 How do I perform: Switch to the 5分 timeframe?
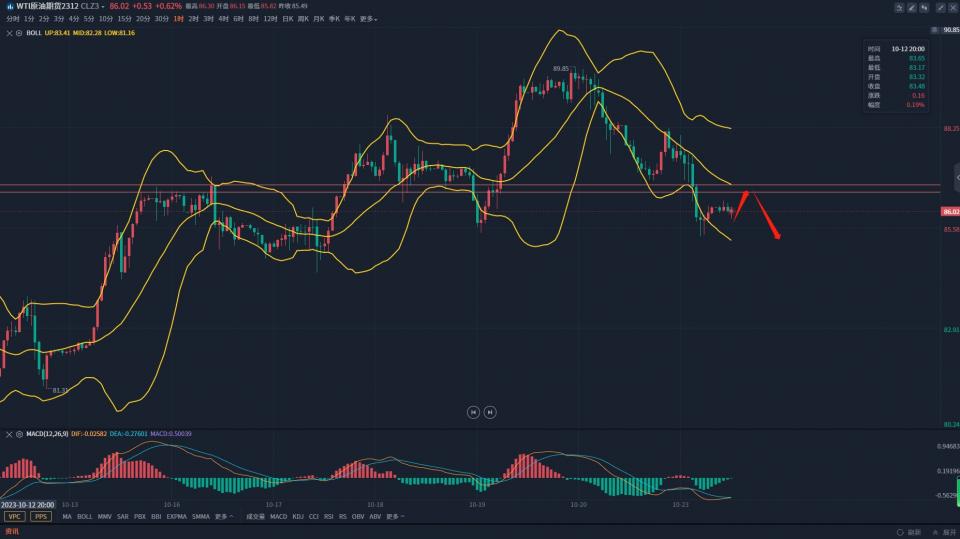(x=89, y=19)
